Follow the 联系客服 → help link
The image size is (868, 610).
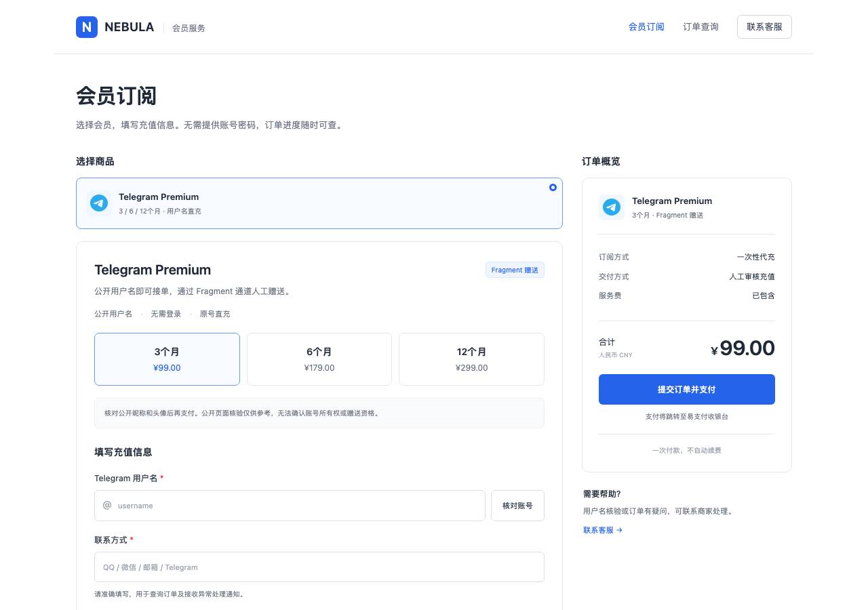click(x=603, y=530)
